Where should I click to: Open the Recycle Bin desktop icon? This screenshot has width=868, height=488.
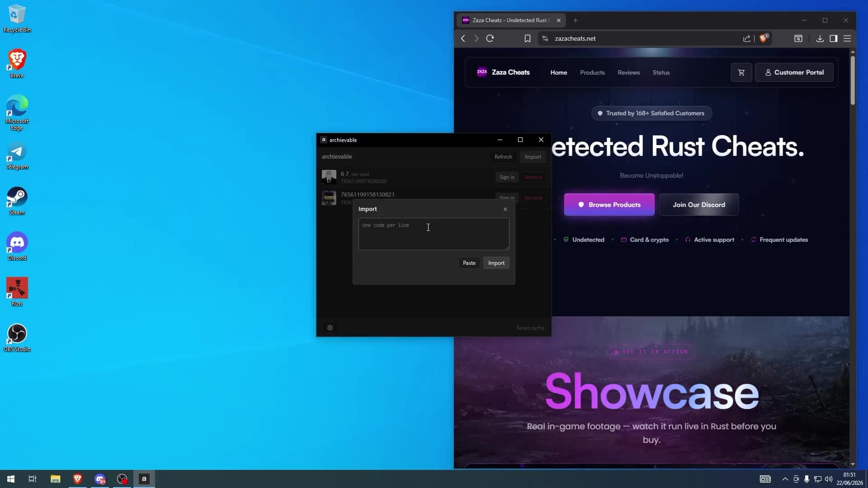tap(17, 19)
